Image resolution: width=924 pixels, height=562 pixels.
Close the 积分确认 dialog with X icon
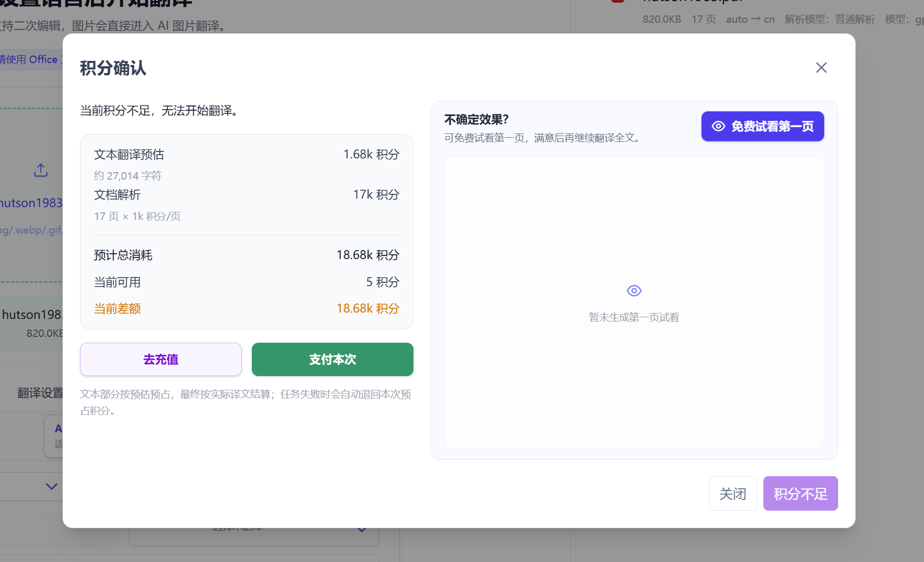821,68
